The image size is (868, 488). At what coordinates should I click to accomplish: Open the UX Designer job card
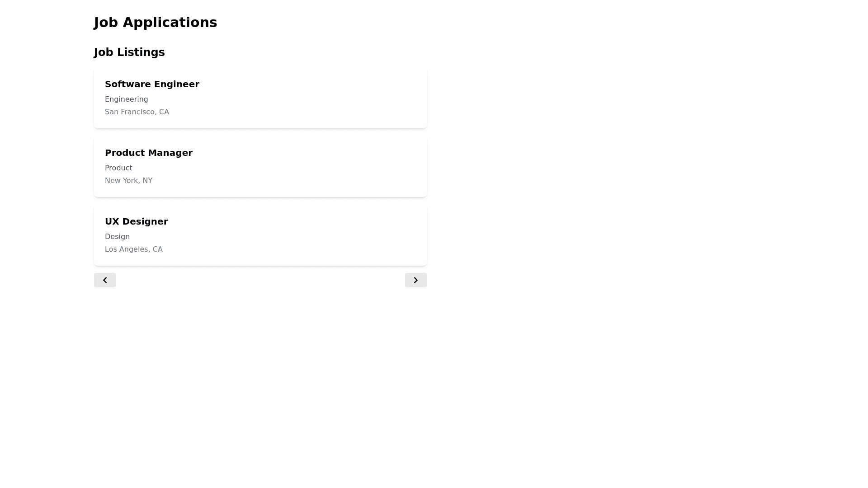point(260,235)
